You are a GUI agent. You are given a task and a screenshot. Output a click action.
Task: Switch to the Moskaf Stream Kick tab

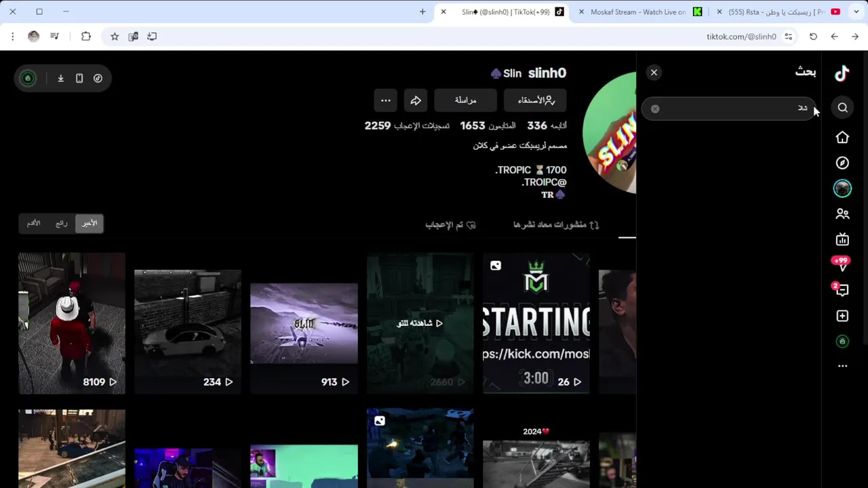pos(640,12)
